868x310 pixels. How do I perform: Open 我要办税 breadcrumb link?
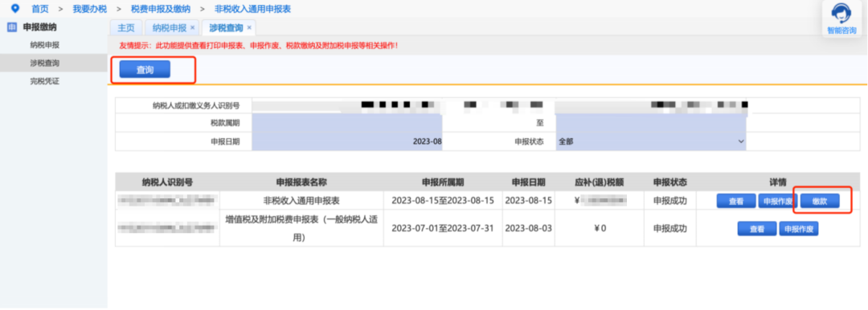90,9
